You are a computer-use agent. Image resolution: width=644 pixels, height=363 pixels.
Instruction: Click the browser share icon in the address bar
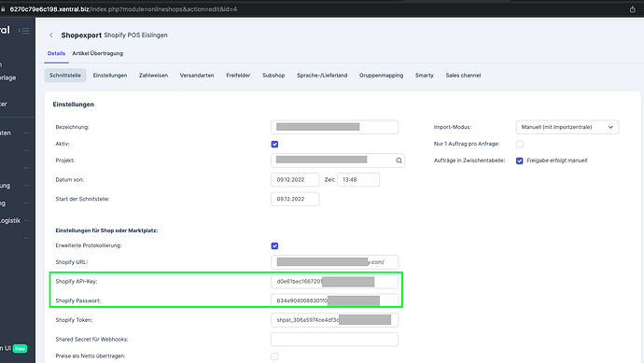633,9
